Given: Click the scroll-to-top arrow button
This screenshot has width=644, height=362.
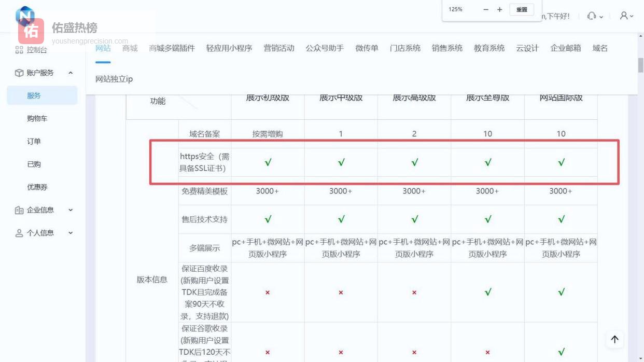Looking at the screenshot, I should (x=614, y=339).
